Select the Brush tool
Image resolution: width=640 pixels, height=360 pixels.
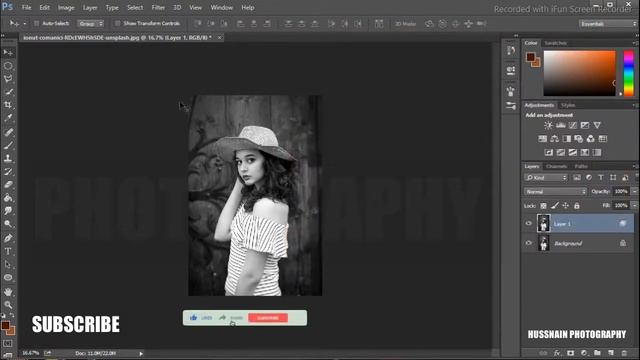tap(8, 145)
